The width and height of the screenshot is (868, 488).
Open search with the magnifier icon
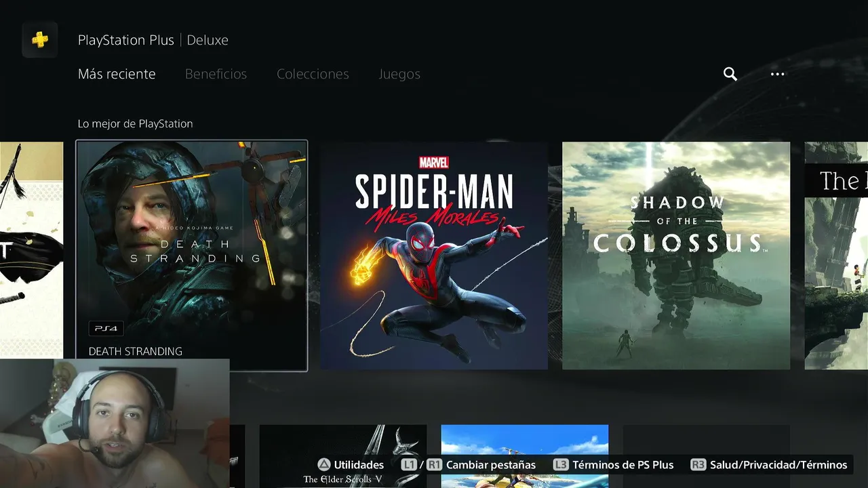[x=730, y=74]
